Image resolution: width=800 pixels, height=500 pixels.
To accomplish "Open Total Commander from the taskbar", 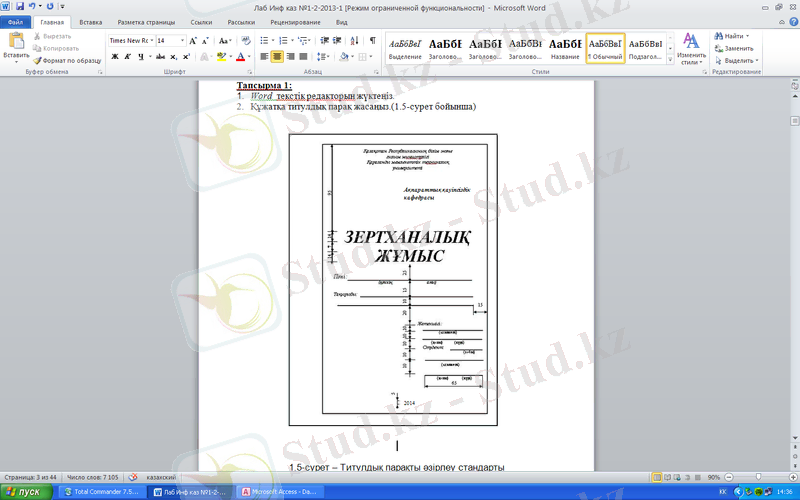I will pyautogui.click(x=100, y=492).
